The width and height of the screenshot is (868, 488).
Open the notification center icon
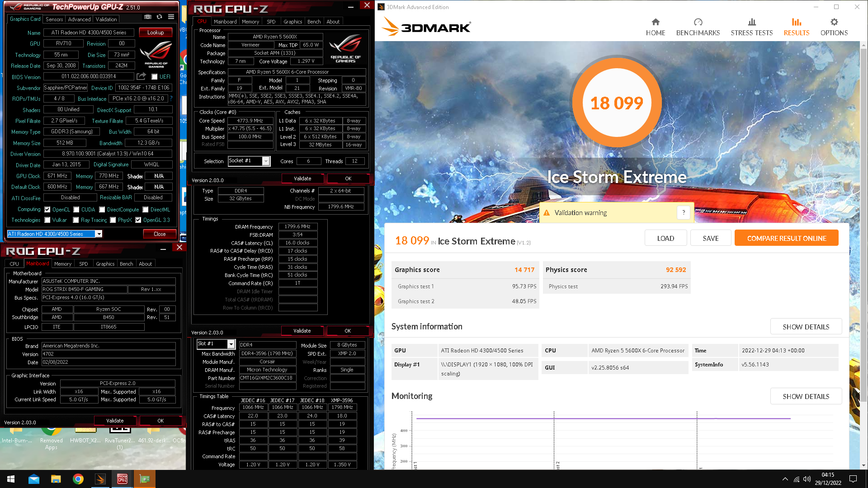853,479
